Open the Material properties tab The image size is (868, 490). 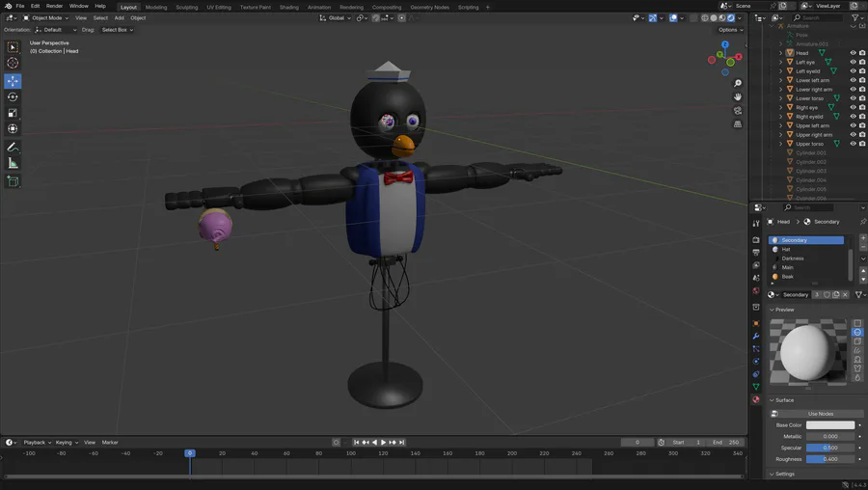pos(755,399)
